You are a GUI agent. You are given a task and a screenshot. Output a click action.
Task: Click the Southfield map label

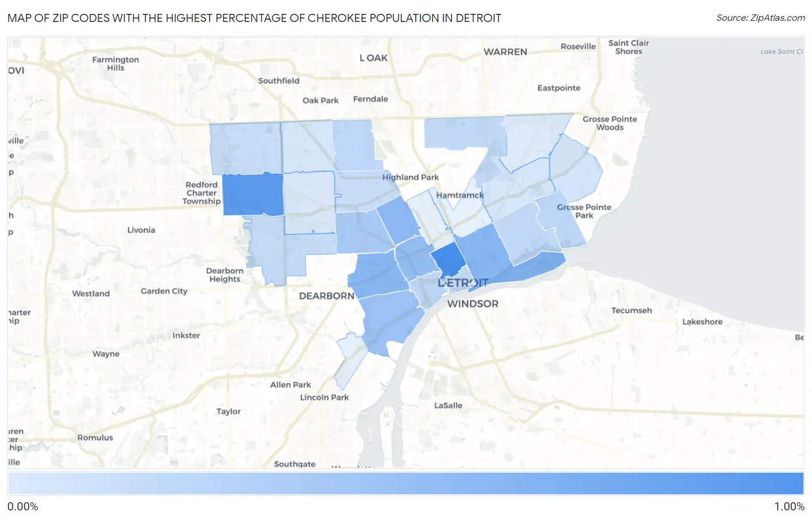point(278,81)
